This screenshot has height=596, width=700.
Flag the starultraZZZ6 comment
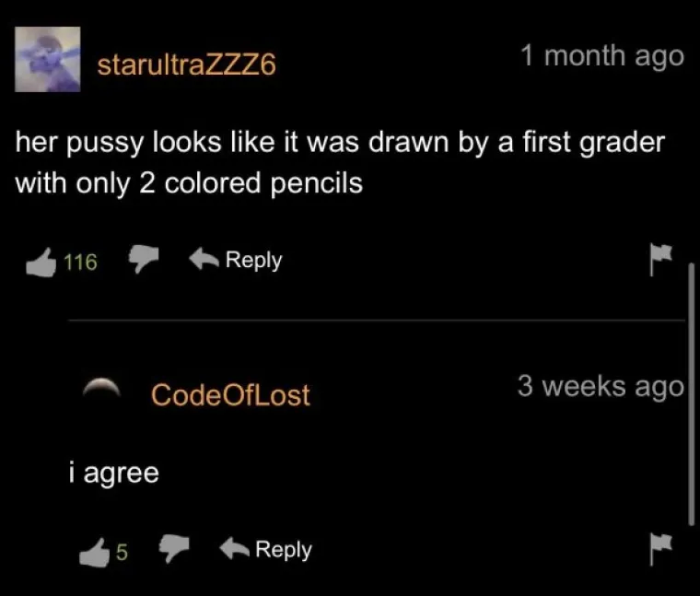point(660,260)
